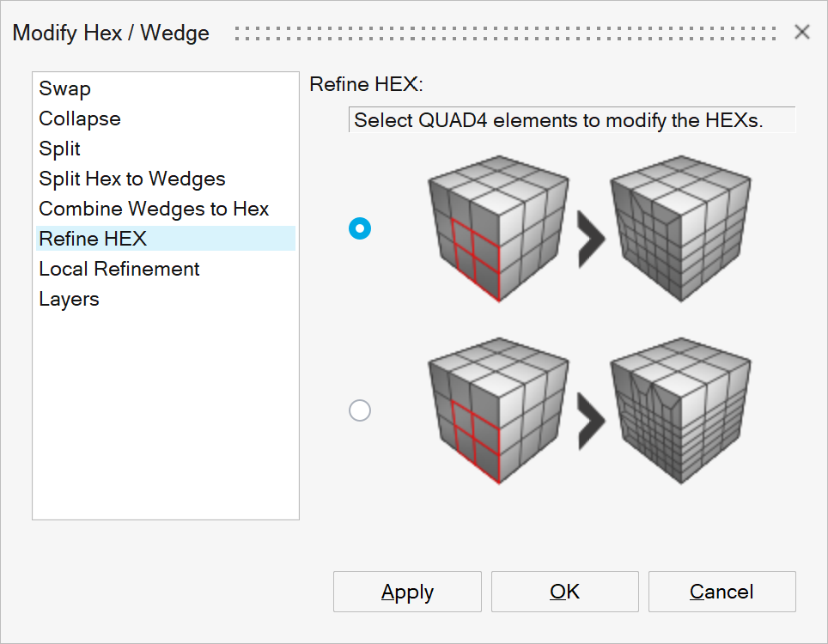Select the first refine pattern radio button
This screenshot has width=828, height=644.
pos(360,228)
